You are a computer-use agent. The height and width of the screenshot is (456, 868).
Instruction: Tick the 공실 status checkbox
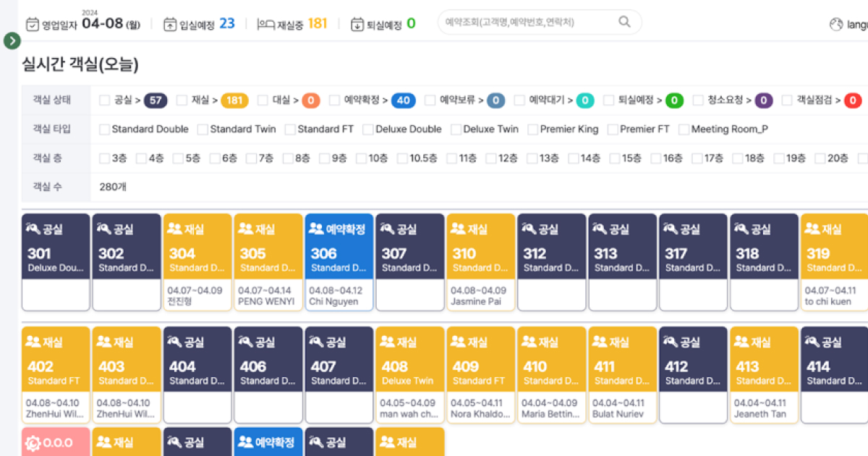pyautogui.click(x=105, y=101)
